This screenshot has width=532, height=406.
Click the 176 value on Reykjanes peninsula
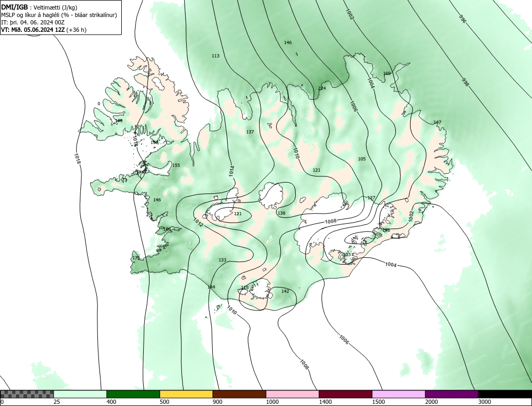click(136, 258)
